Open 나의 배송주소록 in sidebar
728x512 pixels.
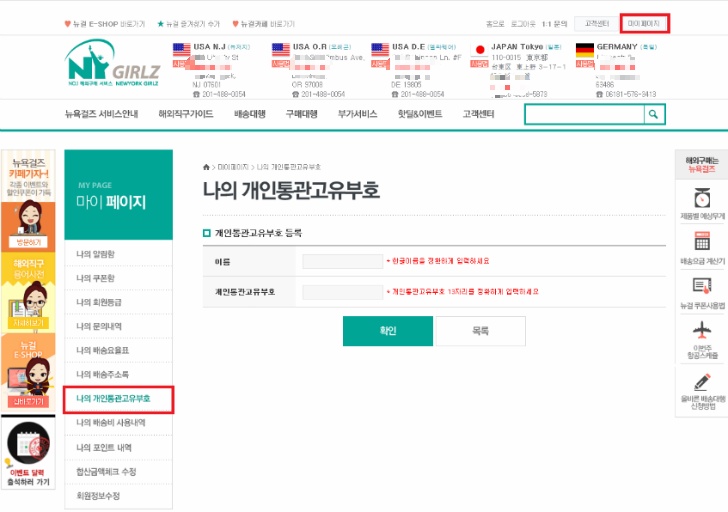118,375
